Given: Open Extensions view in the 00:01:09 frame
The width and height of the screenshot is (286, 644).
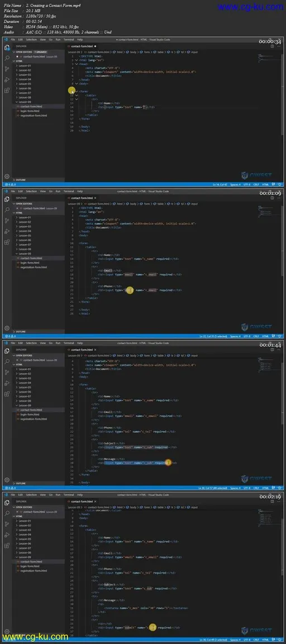Looking at the screenshot, I should (7, 241).
